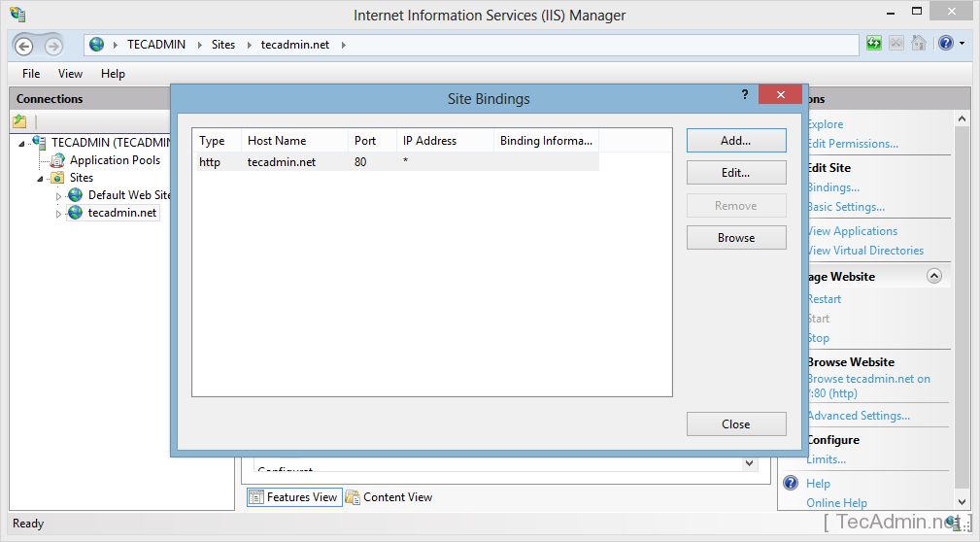Sort by Binding Information column header

(546, 141)
